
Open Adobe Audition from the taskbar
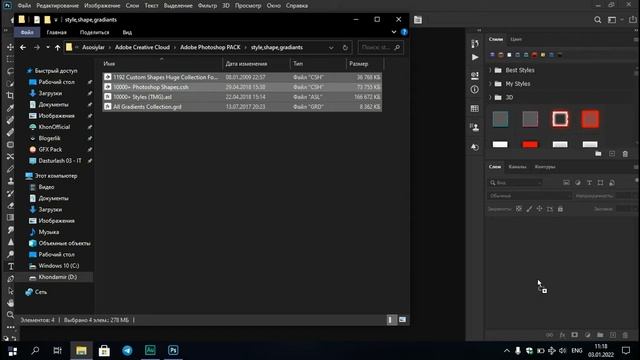[150, 350]
